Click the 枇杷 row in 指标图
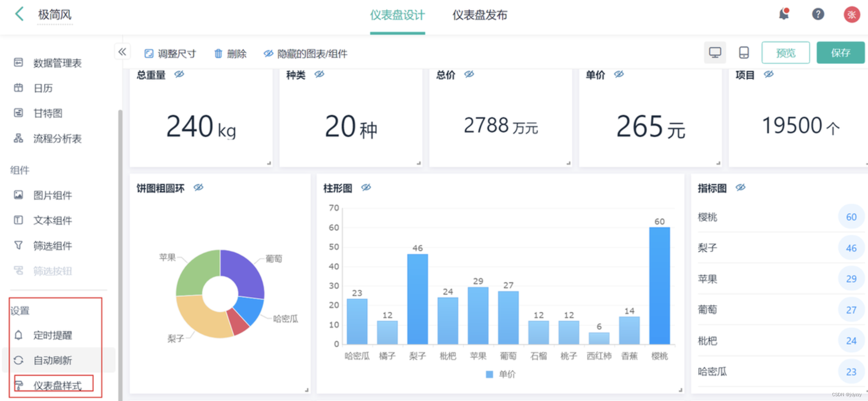 click(780, 341)
